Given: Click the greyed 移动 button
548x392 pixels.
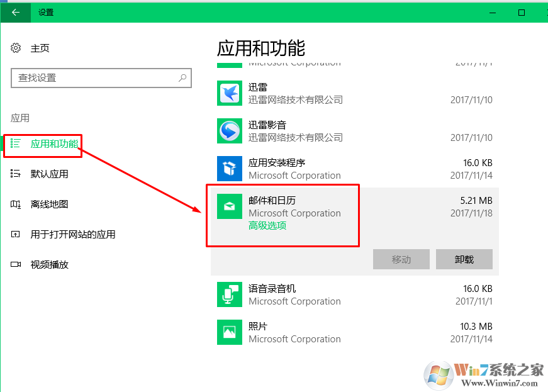Looking at the screenshot, I should tap(401, 259).
